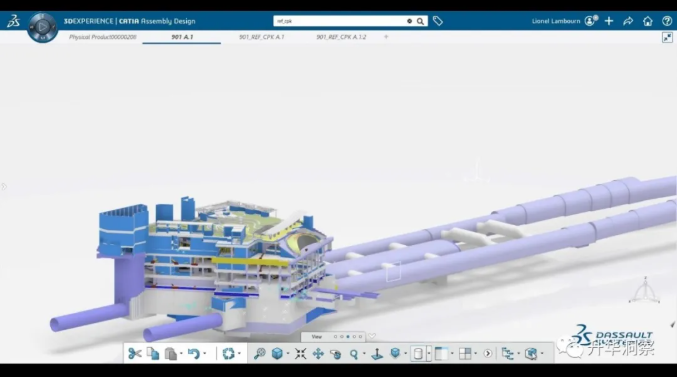The image size is (677, 377).
Task: Expand the blue cube view dropdown
Action: click(288, 354)
